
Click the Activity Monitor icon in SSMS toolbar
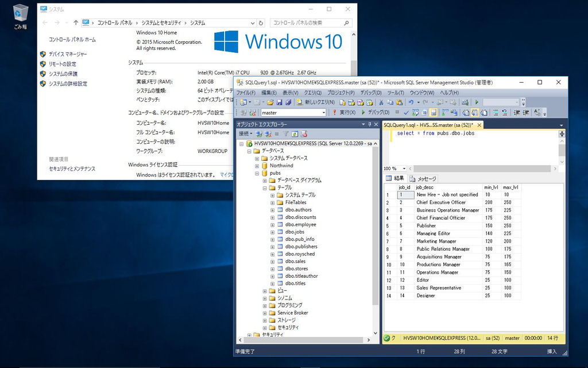click(466, 102)
